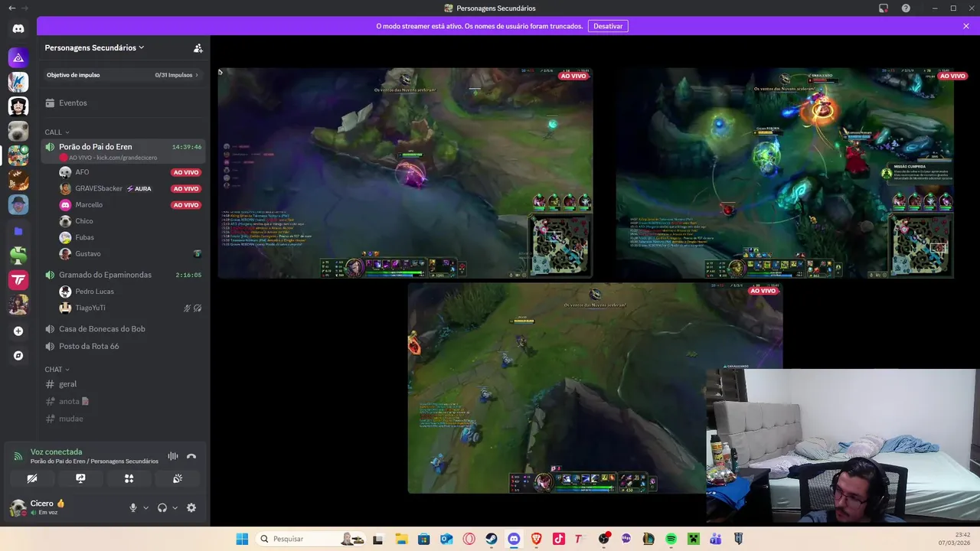The height and width of the screenshot is (551, 980).
Task: Close the streamer mode banner
Action: [965, 26]
